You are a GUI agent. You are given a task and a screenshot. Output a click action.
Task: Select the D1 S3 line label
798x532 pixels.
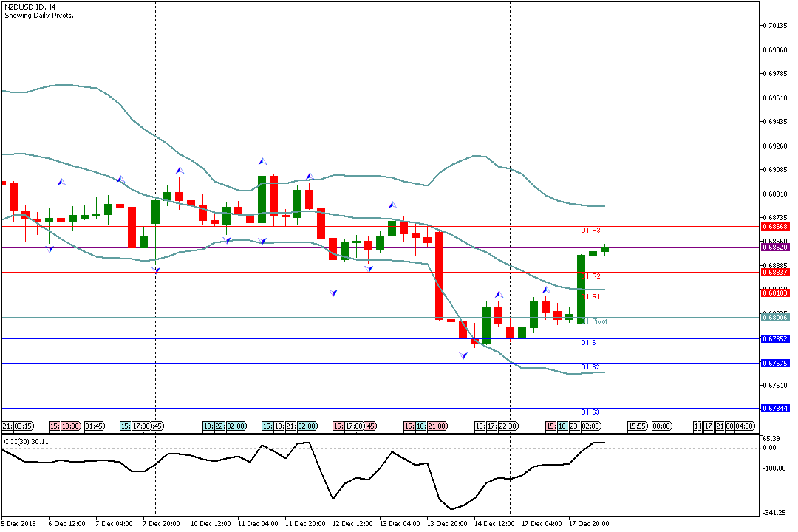[590, 412]
